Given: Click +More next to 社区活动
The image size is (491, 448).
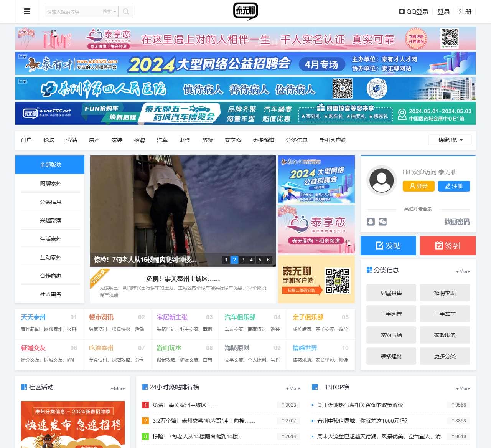Looking at the screenshot, I should pyautogui.click(x=118, y=388).
